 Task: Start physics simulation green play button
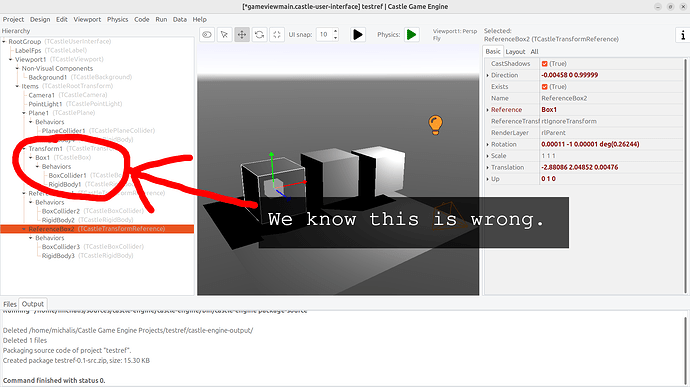click(x=411, y=34)
